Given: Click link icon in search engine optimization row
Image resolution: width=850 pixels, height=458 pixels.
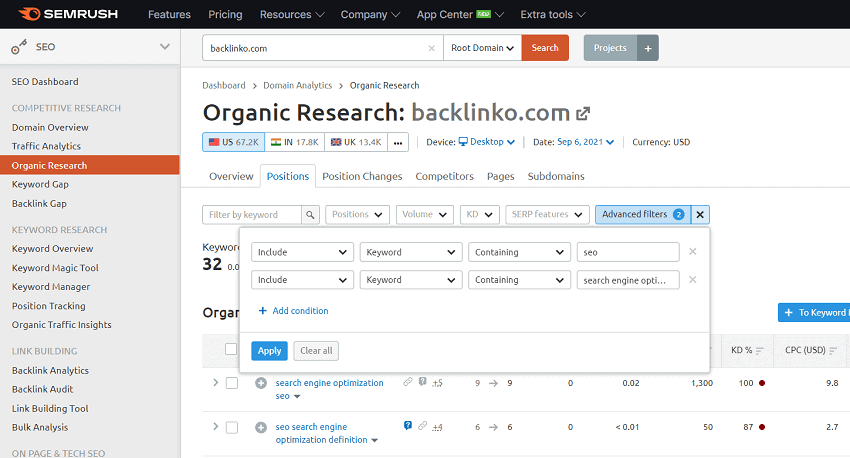Looking at the screenshot, I should (408, 382).
